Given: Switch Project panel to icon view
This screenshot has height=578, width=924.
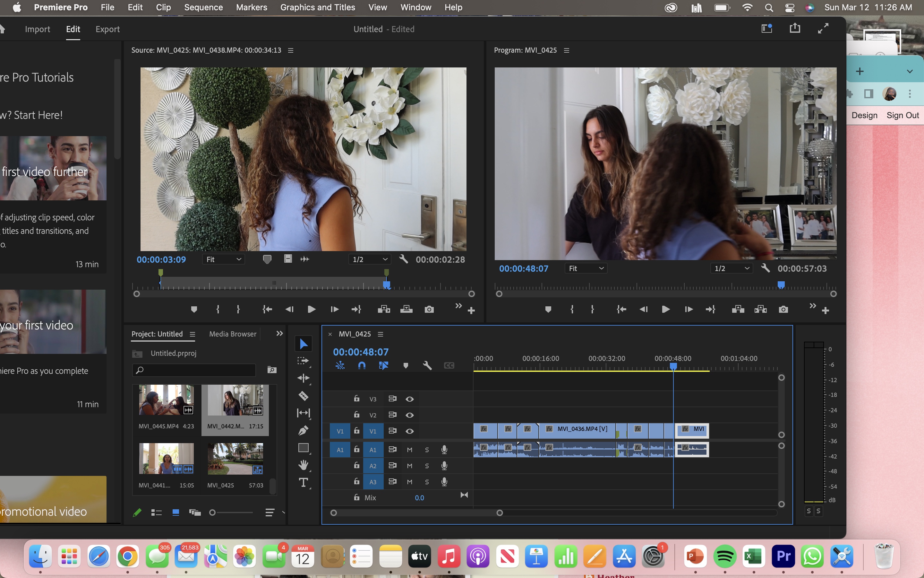Looking at the screenshot, I should point(175,512).
